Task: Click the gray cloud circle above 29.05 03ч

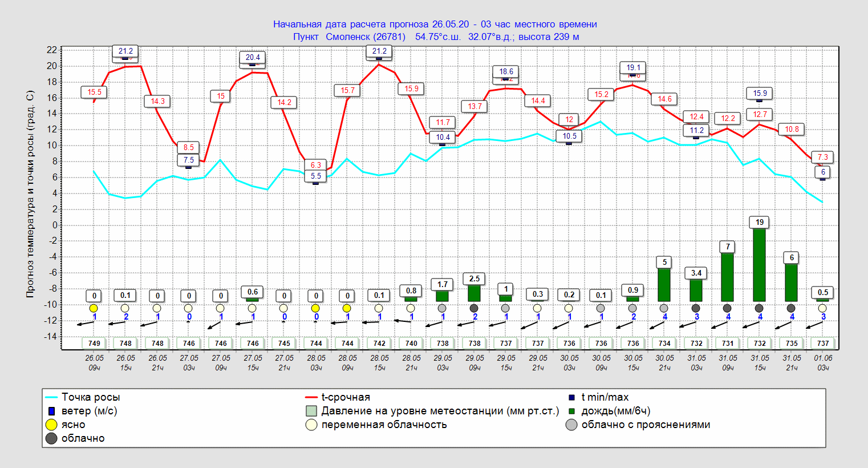Action: tap(442, 308)
